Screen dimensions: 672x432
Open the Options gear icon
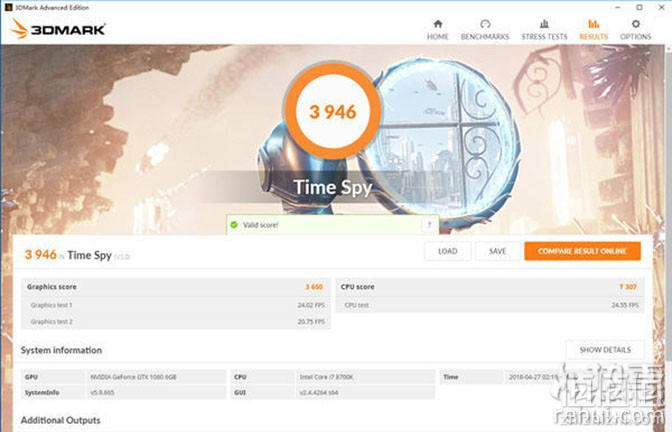[x=636, y=24]
